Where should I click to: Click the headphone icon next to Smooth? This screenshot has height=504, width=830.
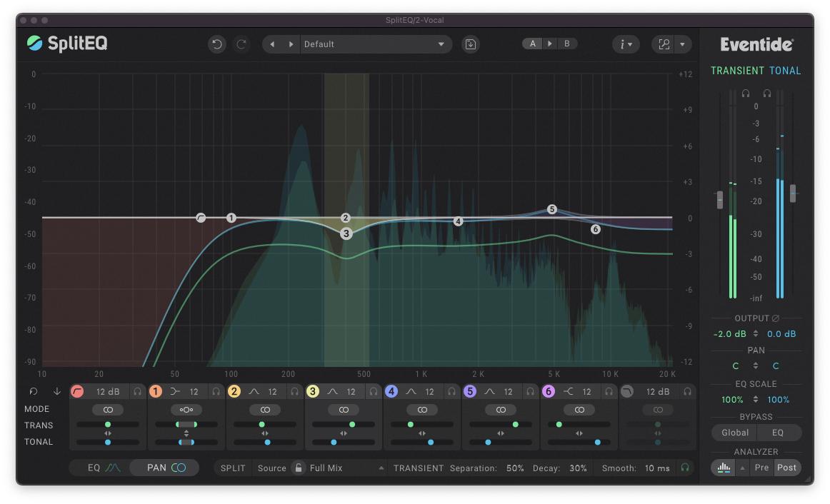click(x=685, y=468)
